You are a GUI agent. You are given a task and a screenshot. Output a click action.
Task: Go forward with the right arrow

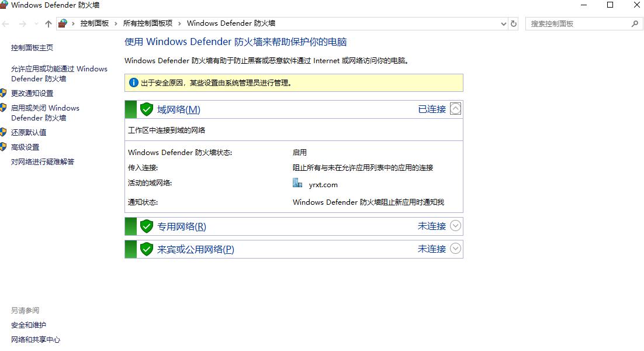[23, 24]
